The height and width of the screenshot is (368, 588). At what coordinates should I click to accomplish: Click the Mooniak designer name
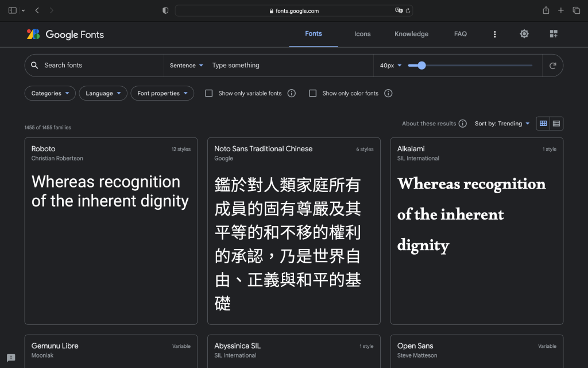click(42, 355)
